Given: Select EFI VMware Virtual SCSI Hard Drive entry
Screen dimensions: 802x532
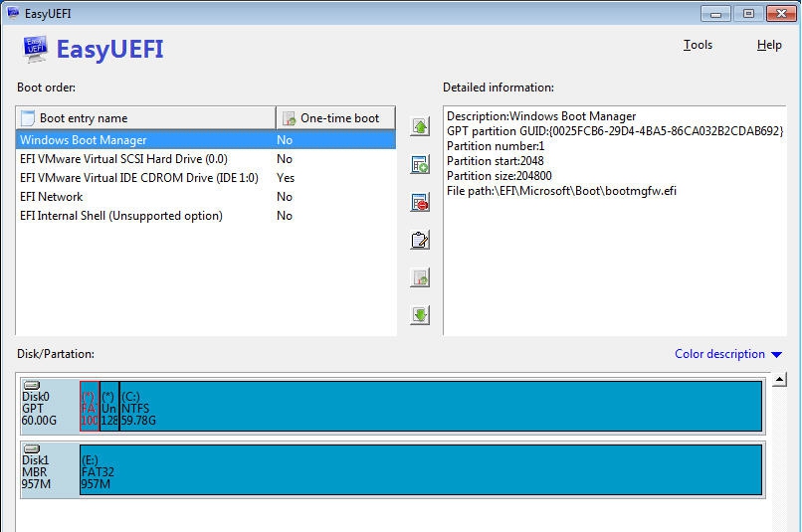Looking at the screenshot, I should (x=206, y=159).
